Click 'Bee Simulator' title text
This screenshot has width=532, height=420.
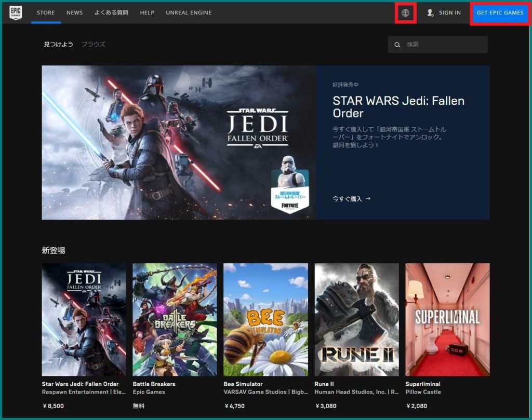pos(243,384)
